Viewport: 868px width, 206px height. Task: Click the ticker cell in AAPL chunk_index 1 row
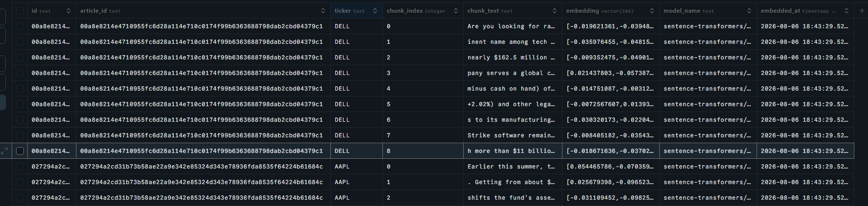point(357,182)
